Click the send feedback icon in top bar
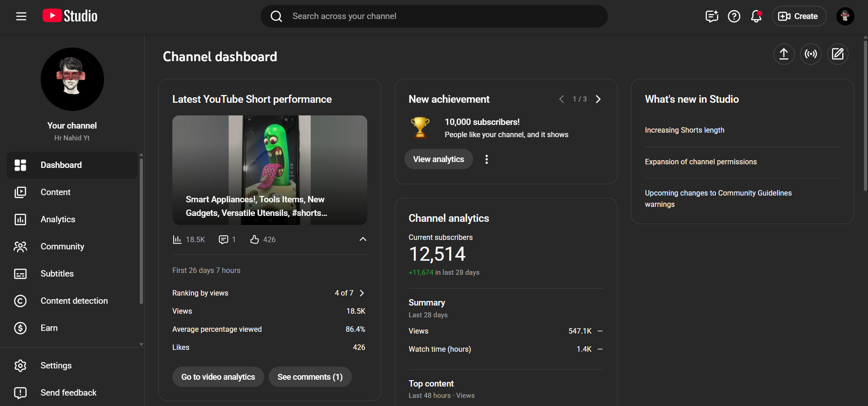Screen dimensions: 868x406 pyautogui.click(x=711, y=16)
